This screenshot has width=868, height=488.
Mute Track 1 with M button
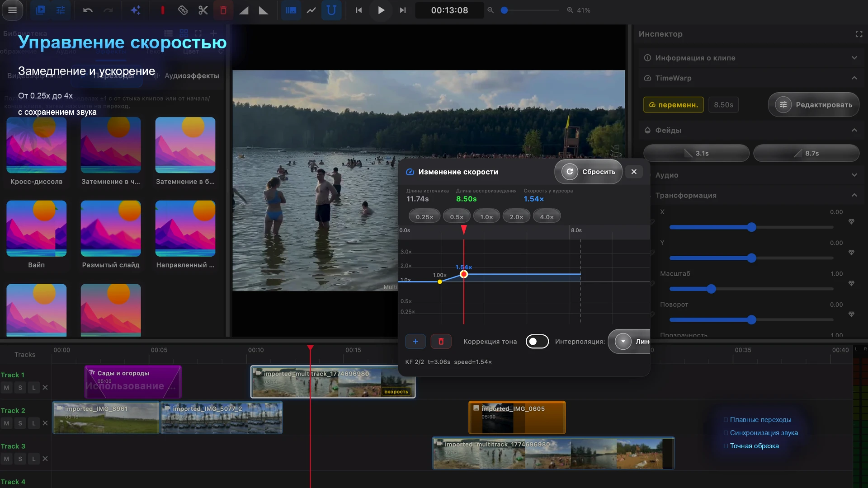(x=6, y=387)
